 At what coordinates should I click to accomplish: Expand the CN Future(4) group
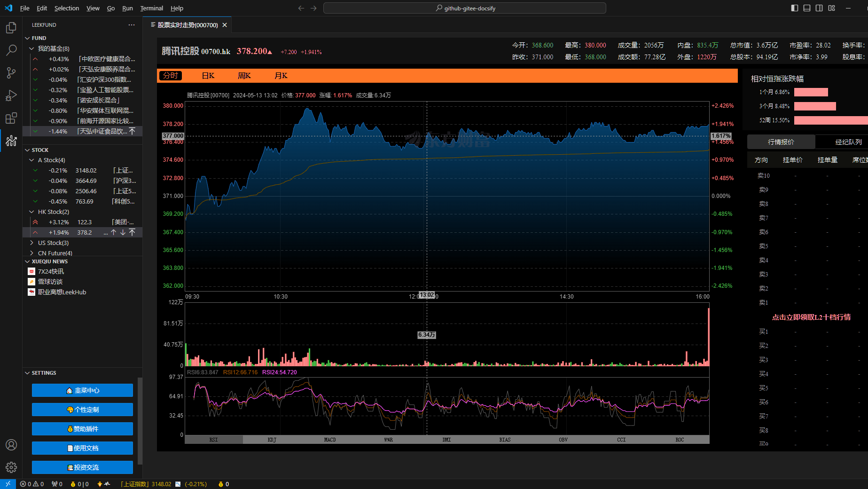pyautogui.click(x=31, y=253)
